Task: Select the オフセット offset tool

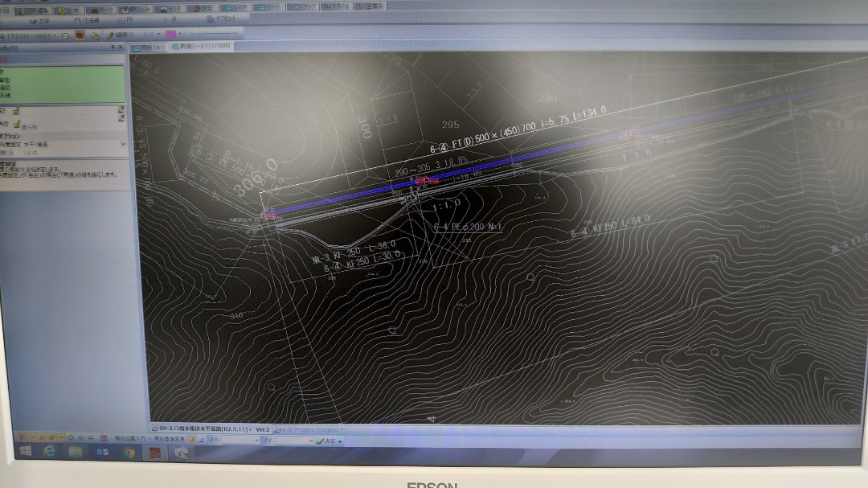Action: click(x=222, y=18)
